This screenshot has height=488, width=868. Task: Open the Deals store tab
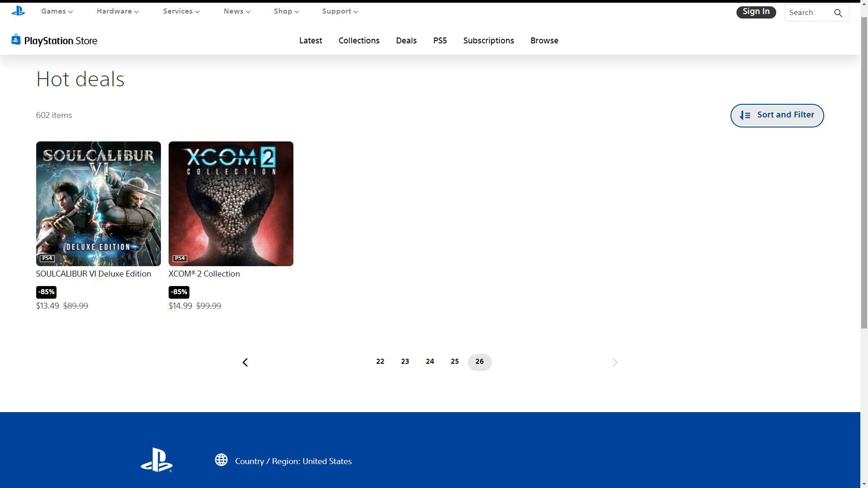tap(406, 41)
